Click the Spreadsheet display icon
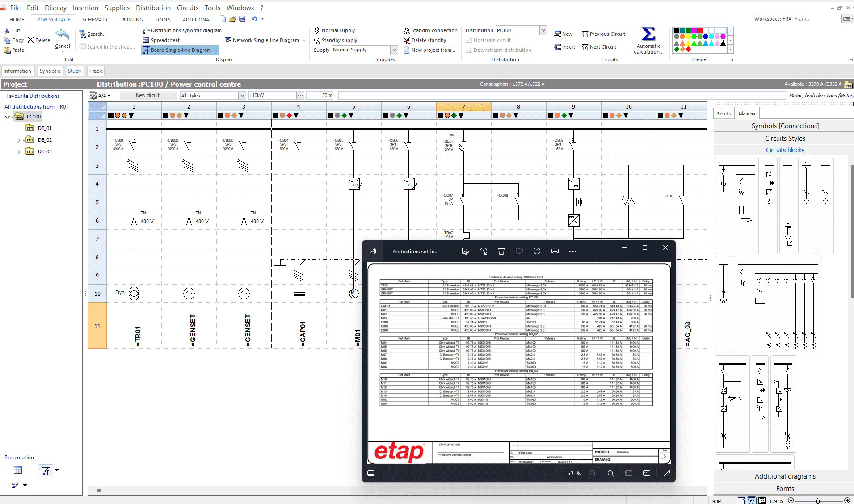The image size is (854, 504). point(146,40)
